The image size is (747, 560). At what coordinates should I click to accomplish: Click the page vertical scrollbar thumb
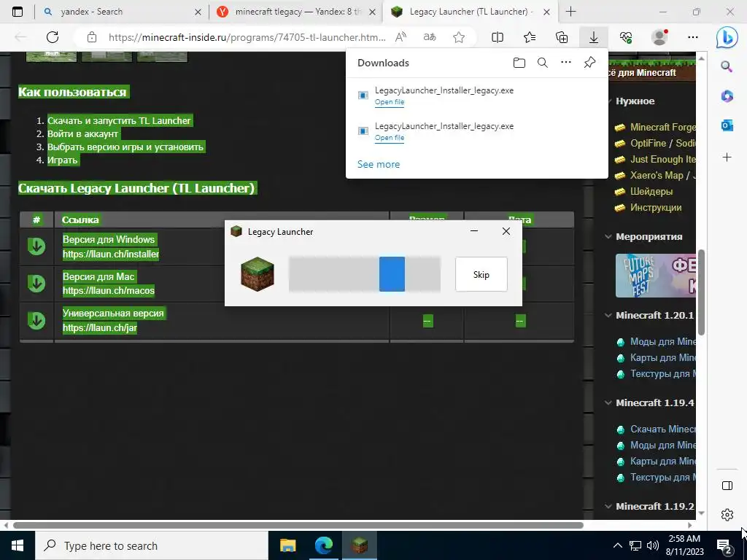[x=701, y=292]
